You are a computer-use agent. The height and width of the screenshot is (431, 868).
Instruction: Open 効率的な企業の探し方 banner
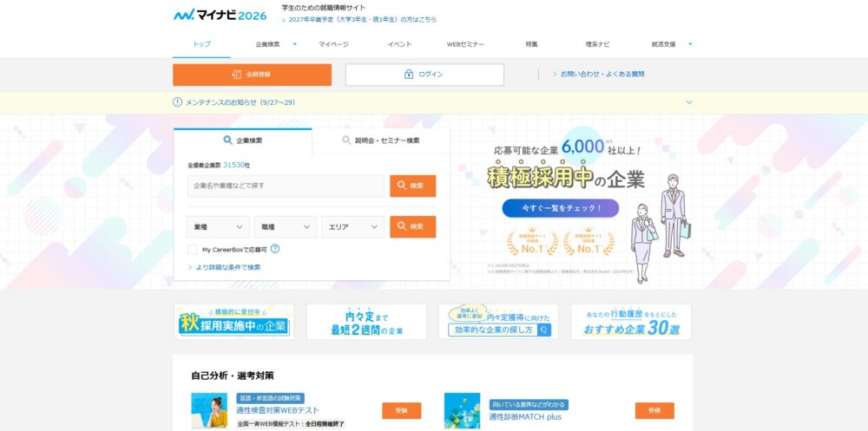(499, 322)
